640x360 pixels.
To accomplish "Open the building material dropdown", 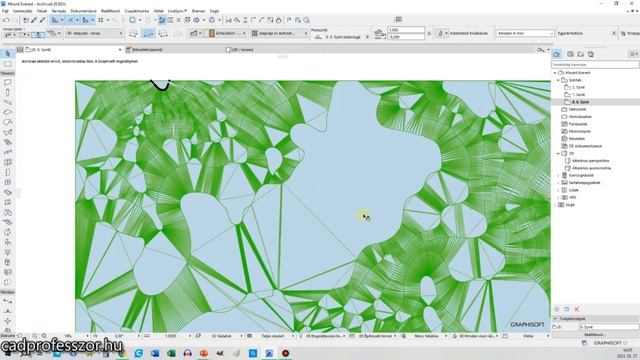I will (x=227, y=33).
